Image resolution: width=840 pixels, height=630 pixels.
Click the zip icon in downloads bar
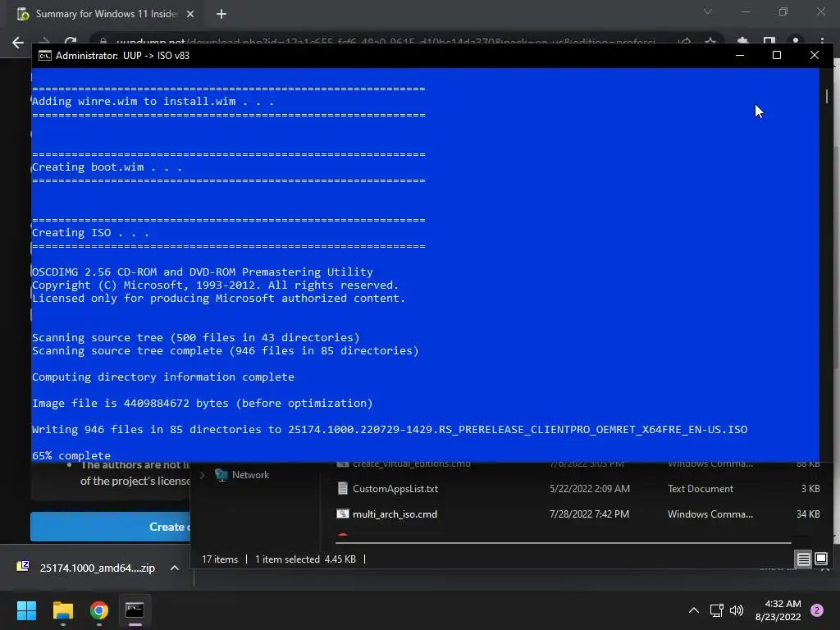tap(23, 566)
